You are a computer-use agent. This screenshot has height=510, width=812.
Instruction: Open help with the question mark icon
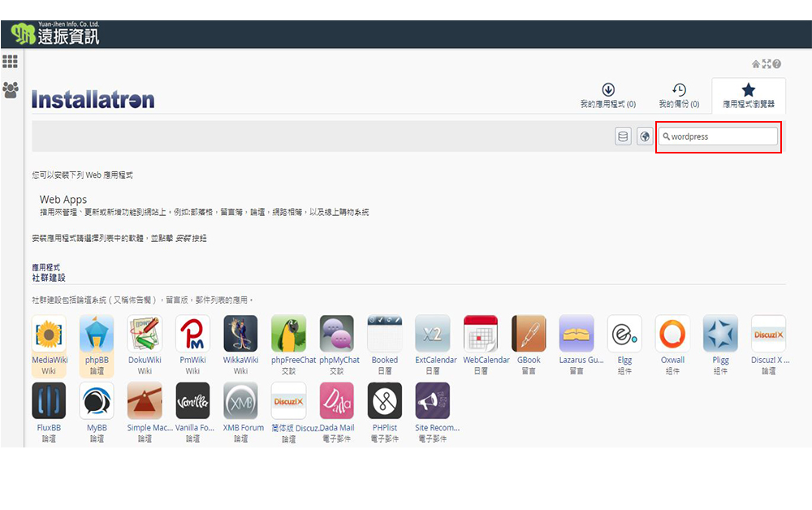point(777,64)
